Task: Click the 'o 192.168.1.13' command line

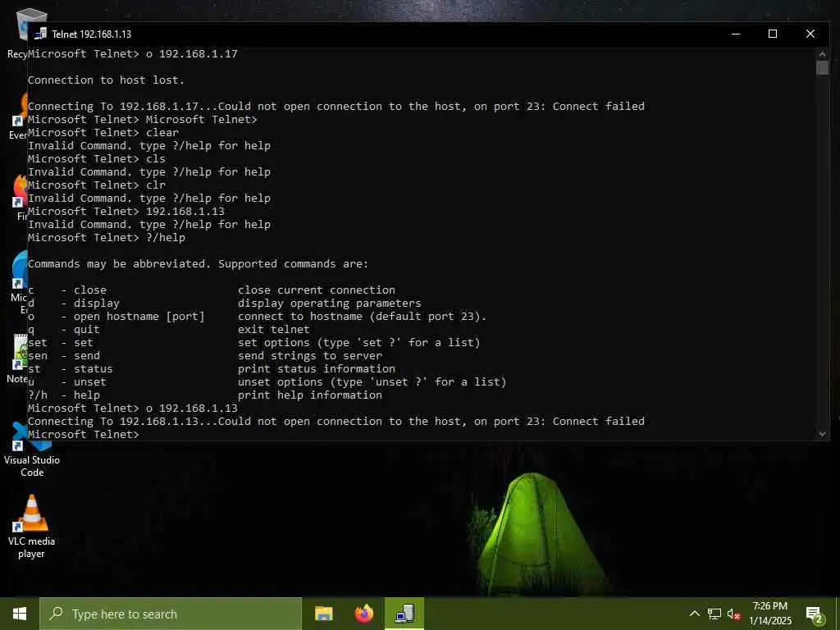Action: tap(133, 409)
